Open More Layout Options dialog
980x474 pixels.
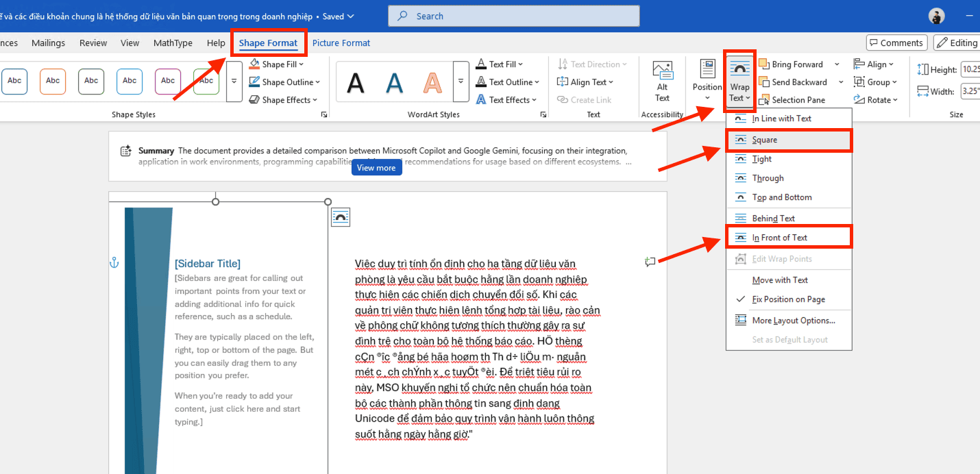(789, 321)
